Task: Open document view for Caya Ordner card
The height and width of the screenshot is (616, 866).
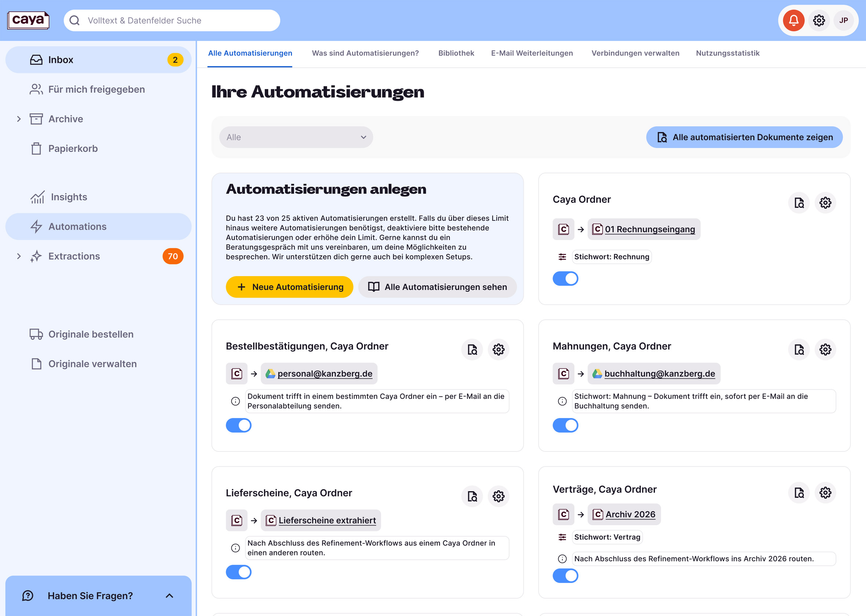Action: tap(799, 203)
